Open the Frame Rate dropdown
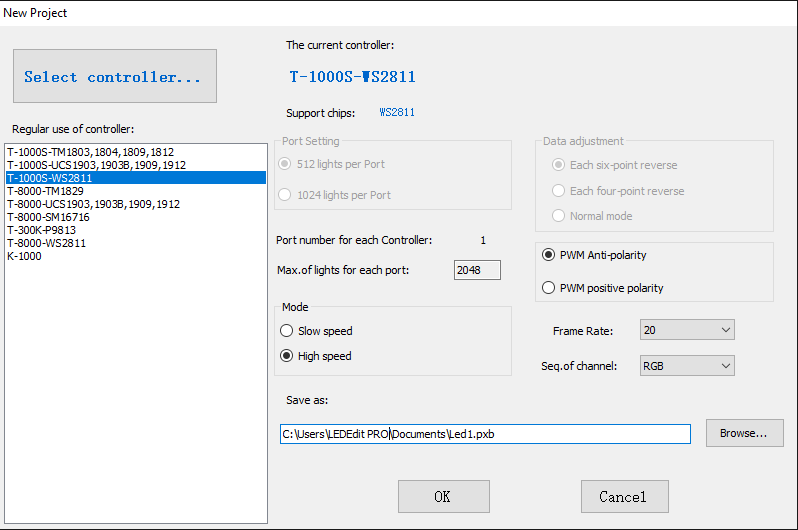Screen dimensions: 798x530 [687, 330]
